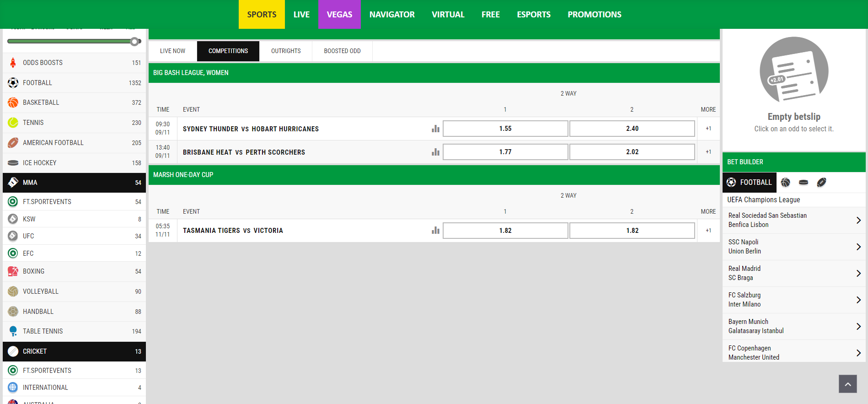The image size is (868, 404).
Task: Go to the FREE menu item
Action: pos(491,15)
